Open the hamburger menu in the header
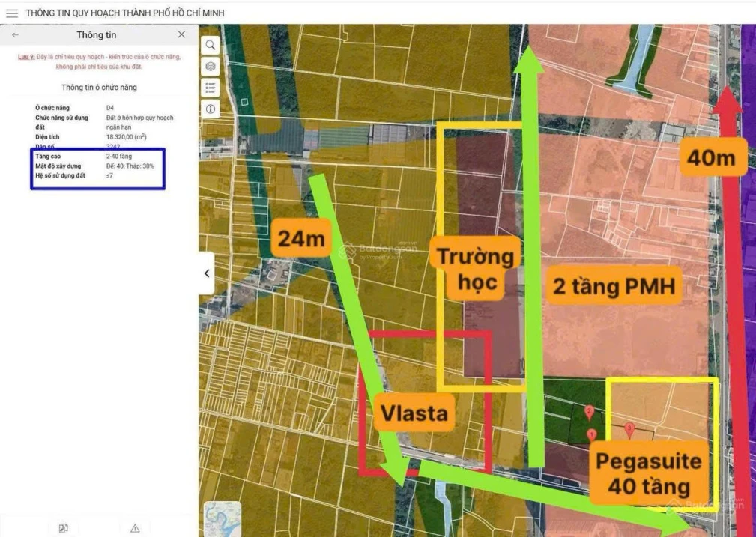Screen dimensions: 756x537 click(12, 13)
